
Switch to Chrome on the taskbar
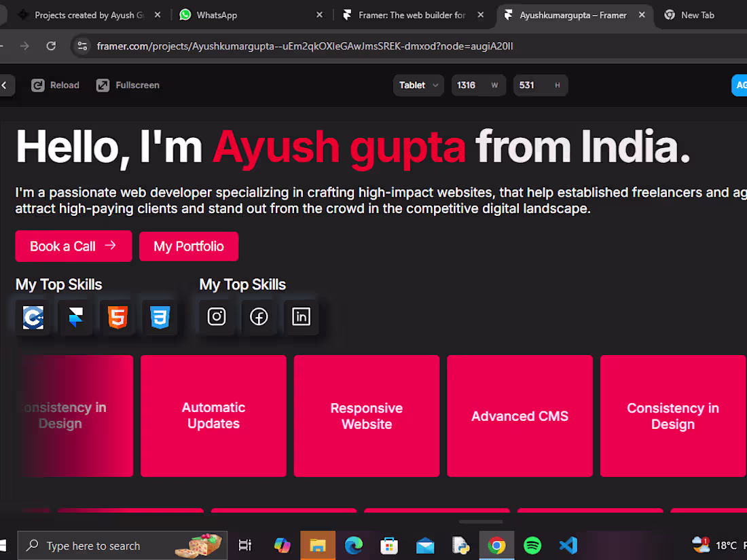(496, 545)
